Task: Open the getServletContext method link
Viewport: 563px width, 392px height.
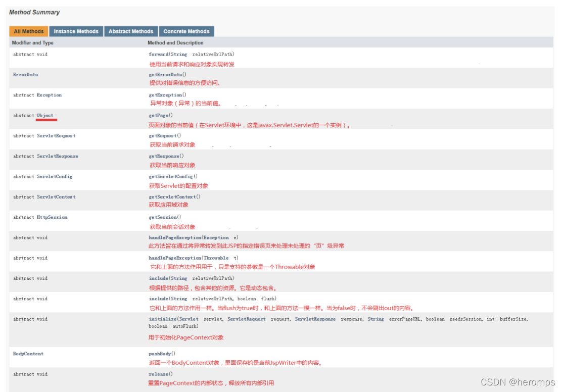Action: click(172, 197)
